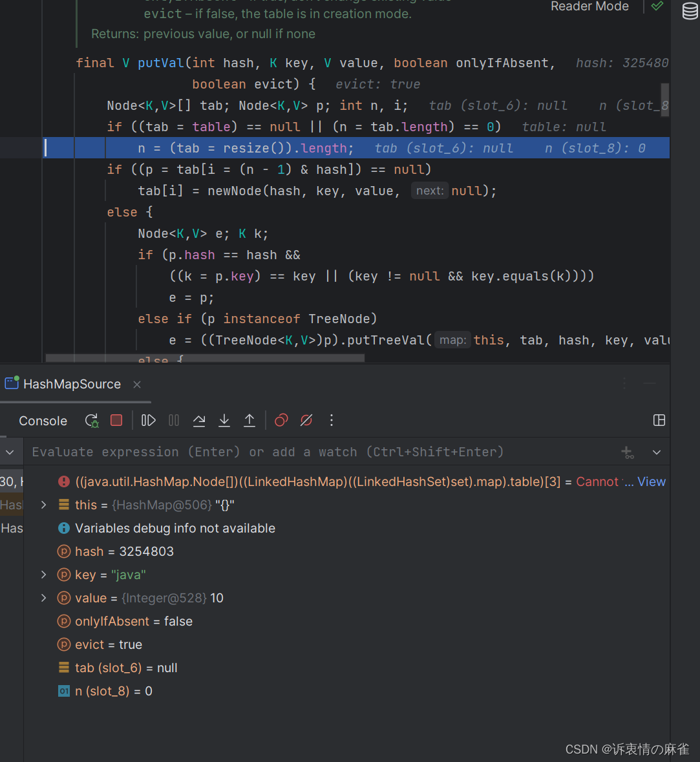Click Variables debug info not available message
The image size is (700, 762).
coord(175,528)
